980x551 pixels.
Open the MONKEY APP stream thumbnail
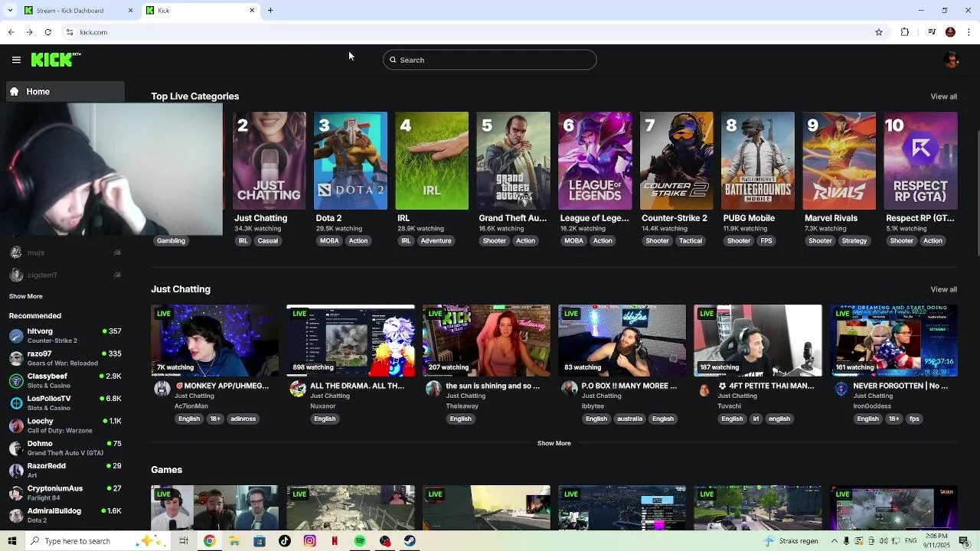[x=215, y=341]
